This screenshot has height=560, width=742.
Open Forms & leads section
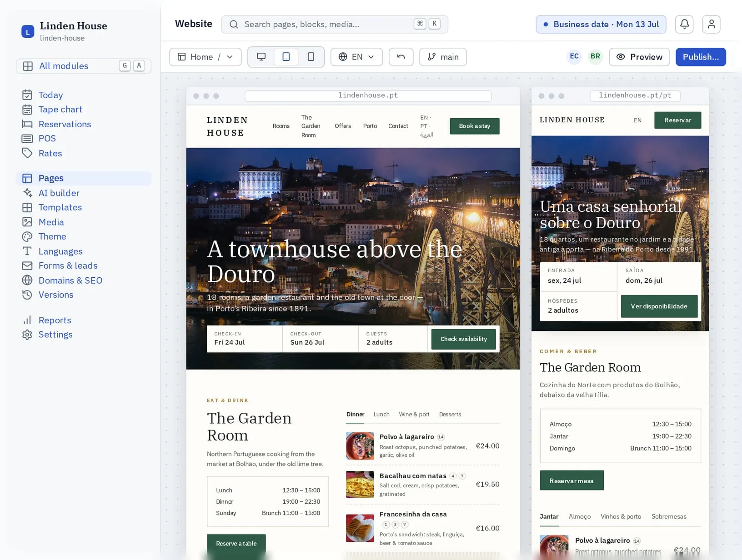click(x=84, y=265)
